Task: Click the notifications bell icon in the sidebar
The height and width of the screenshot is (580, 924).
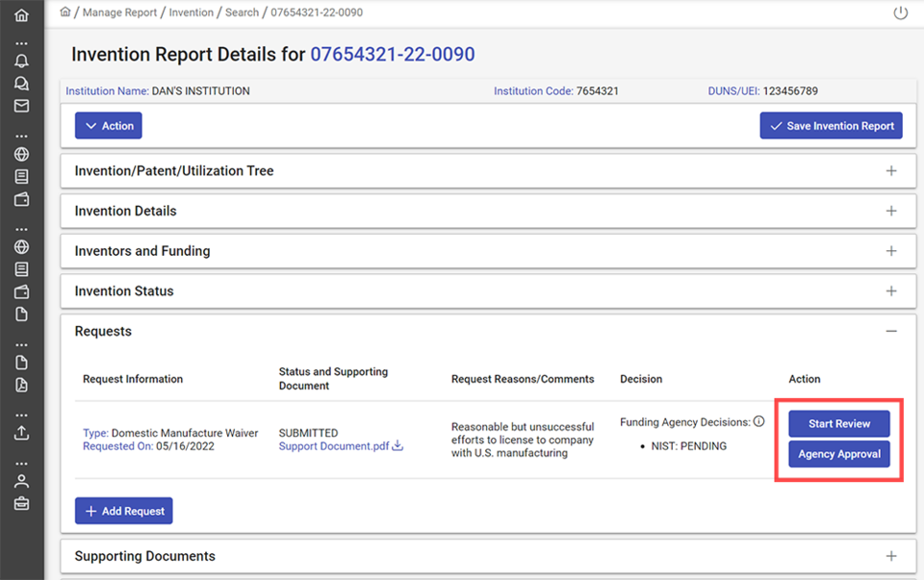Action: tap(21, 61)
